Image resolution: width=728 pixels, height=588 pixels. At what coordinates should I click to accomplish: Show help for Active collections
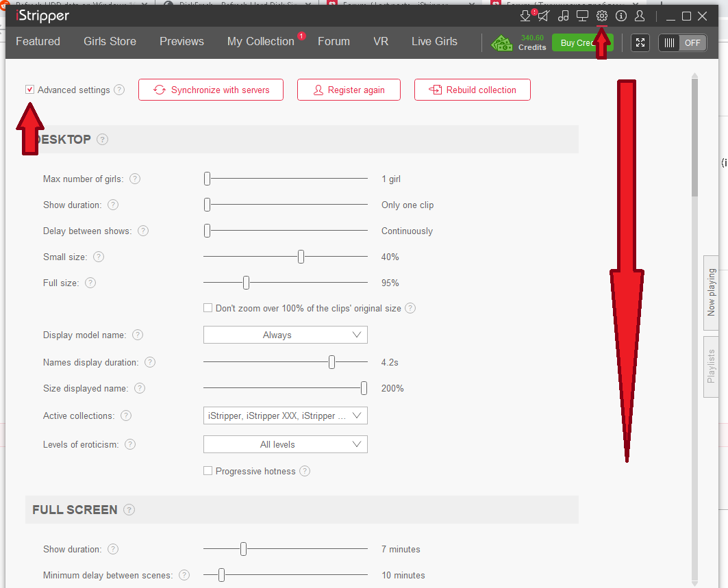point(126,416)
